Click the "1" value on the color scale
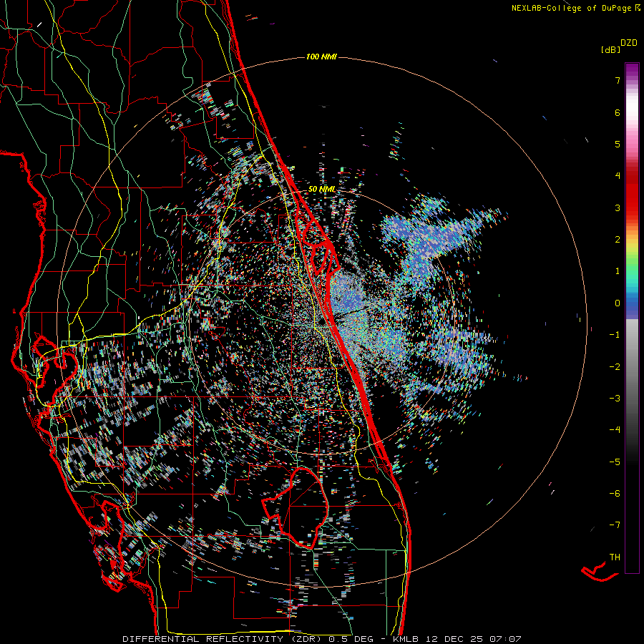The width and height of the screenshot is (644, 644). coord(618,271)
